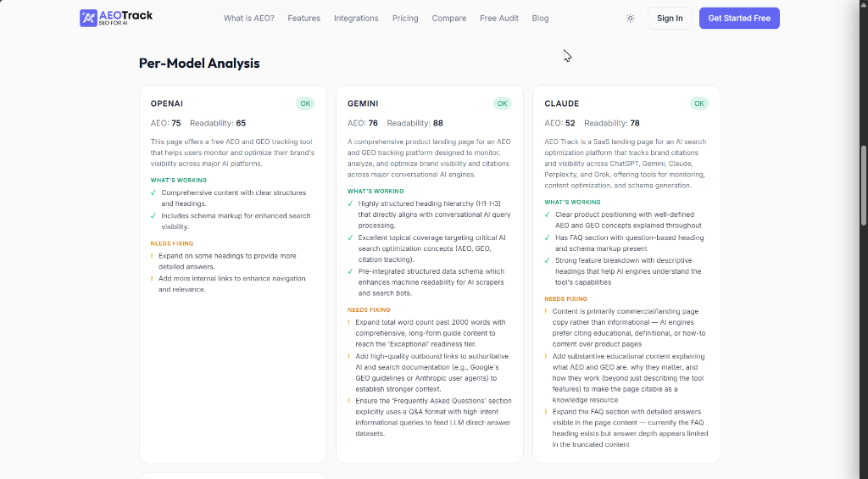Toggle the light/dark theme sun icon
The height and width of the screenshot is (479, 868).
click(630, 19)
